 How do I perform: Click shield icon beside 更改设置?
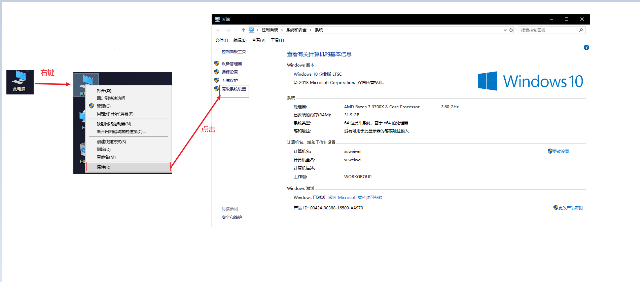550,151
